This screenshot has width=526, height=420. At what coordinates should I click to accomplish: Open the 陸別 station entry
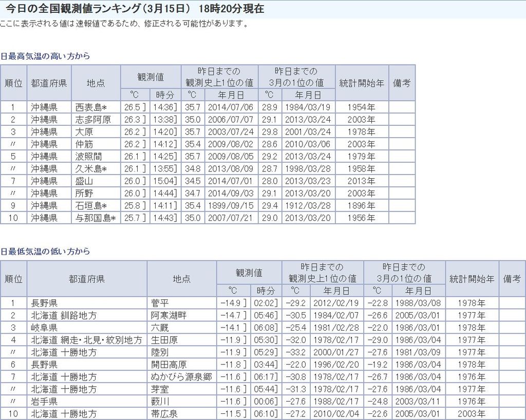click(x=160, y=352)
